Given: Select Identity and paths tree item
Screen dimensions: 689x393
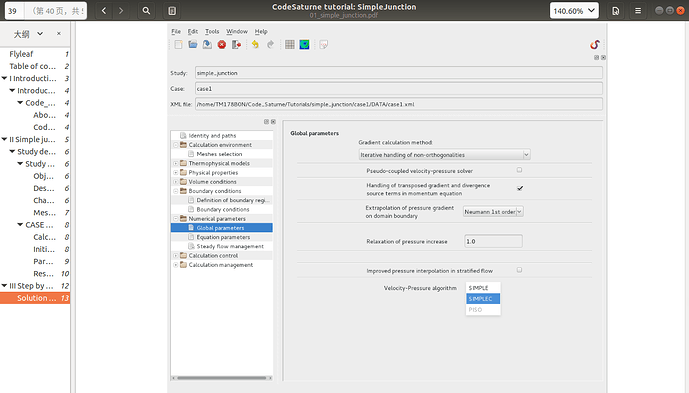Looking at the screenshot, I should [212, 136].
